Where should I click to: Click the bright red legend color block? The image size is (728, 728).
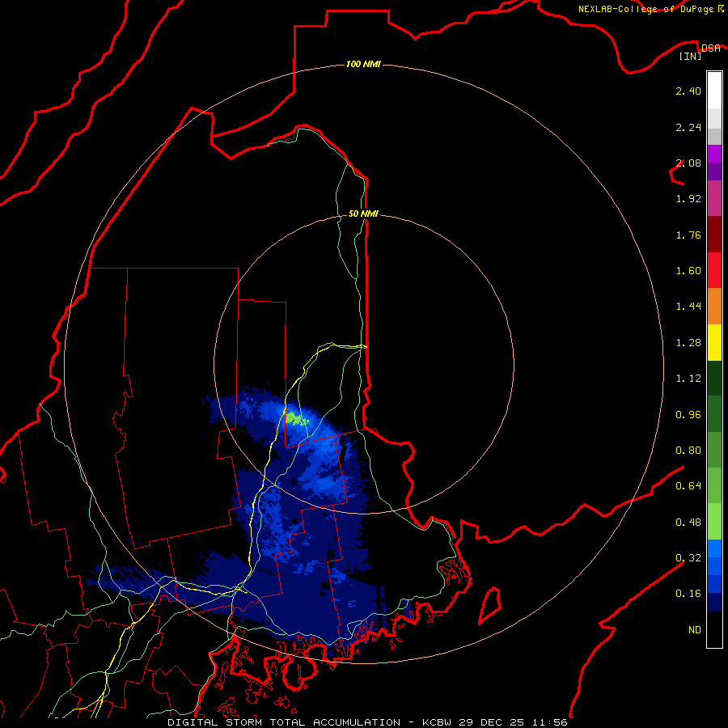pyautogui.click(x=714, y=270)
